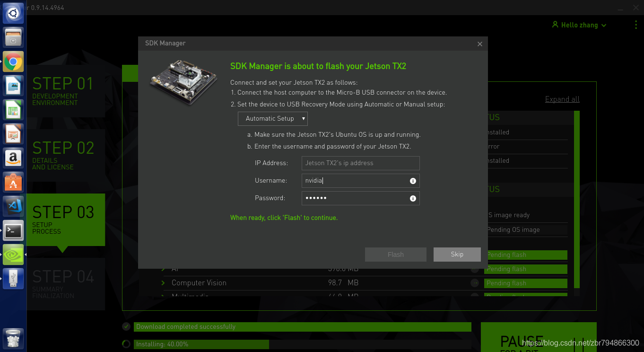644x352 pixels.
Task: Click the Flash button
Action: click(x=396, y=255)
